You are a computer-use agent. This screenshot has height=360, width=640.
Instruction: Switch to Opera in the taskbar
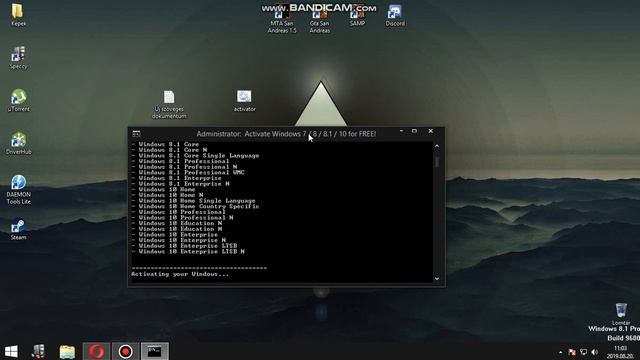click(96, 351)
